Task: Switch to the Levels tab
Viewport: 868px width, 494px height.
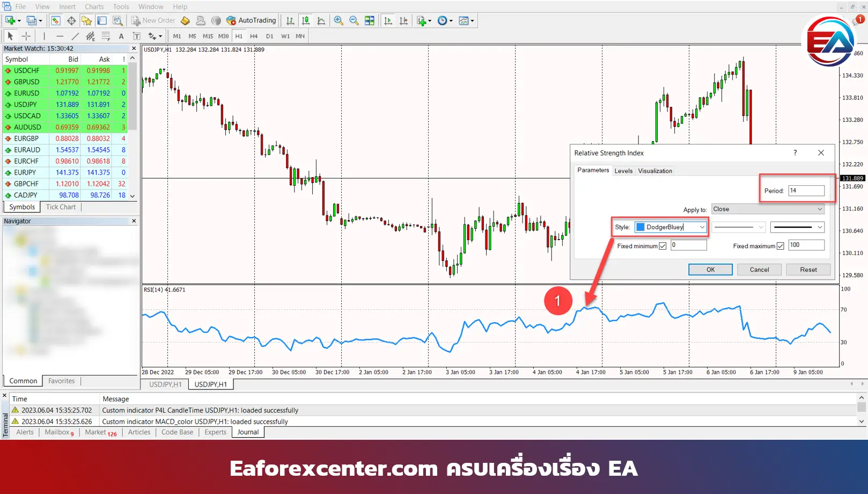Action: coord(623,171)
